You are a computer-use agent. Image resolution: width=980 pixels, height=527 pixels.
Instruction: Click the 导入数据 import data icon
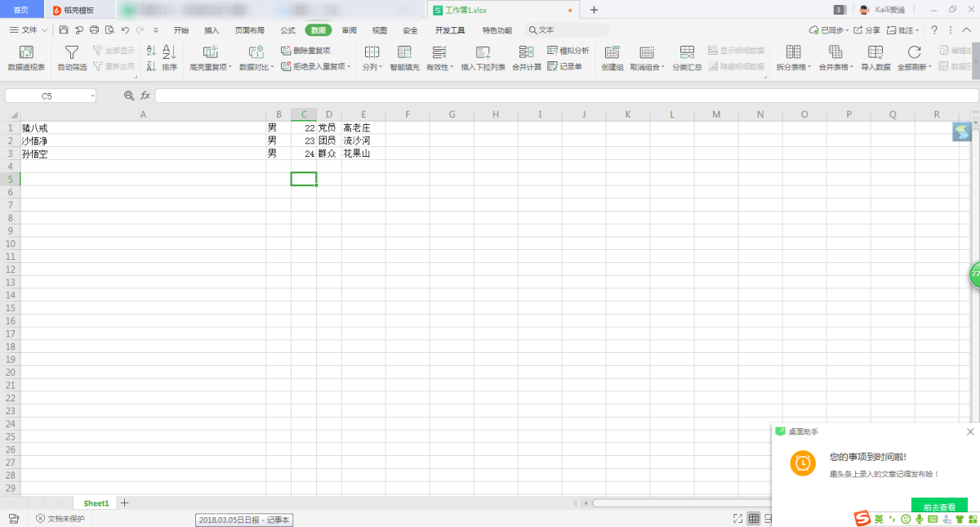coord(875,58)
